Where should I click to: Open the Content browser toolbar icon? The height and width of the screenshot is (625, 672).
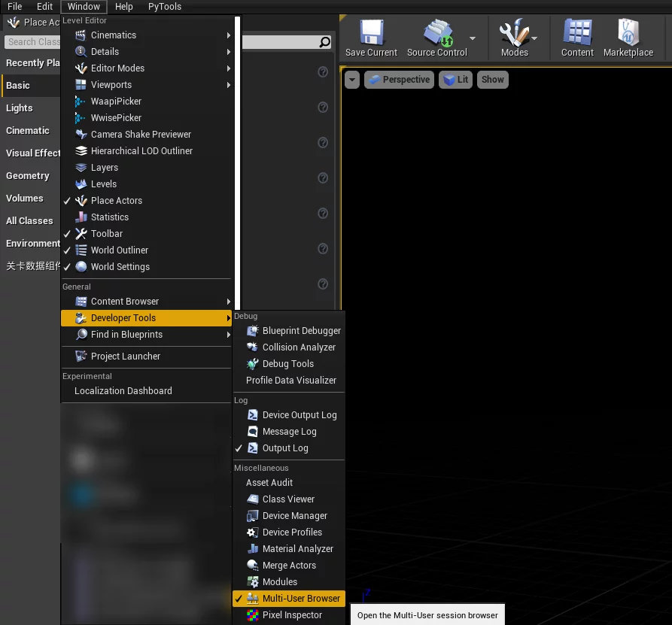(x=577, y=38)
